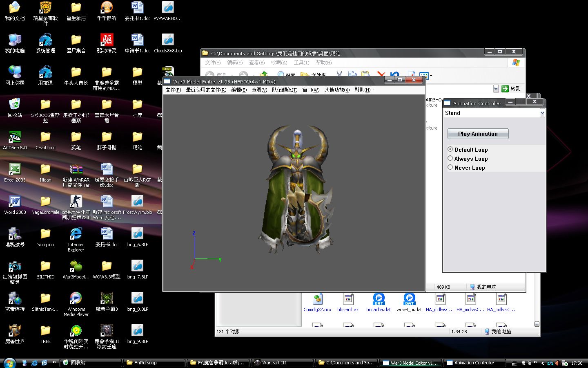
Task: Switch to Warcraft III taskbar item
Action: [x=282, y=363]
